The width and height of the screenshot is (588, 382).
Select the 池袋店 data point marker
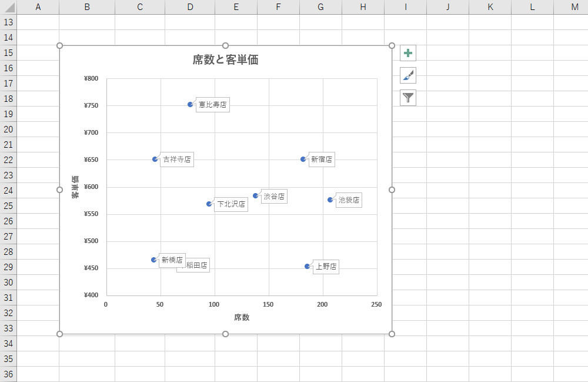click(330, 200)
